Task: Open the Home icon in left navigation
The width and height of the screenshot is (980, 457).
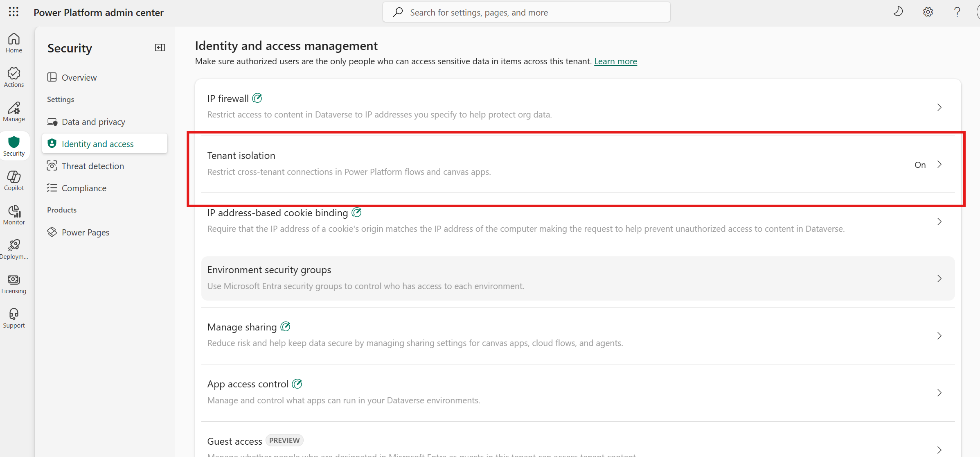Action: point(14,42)
